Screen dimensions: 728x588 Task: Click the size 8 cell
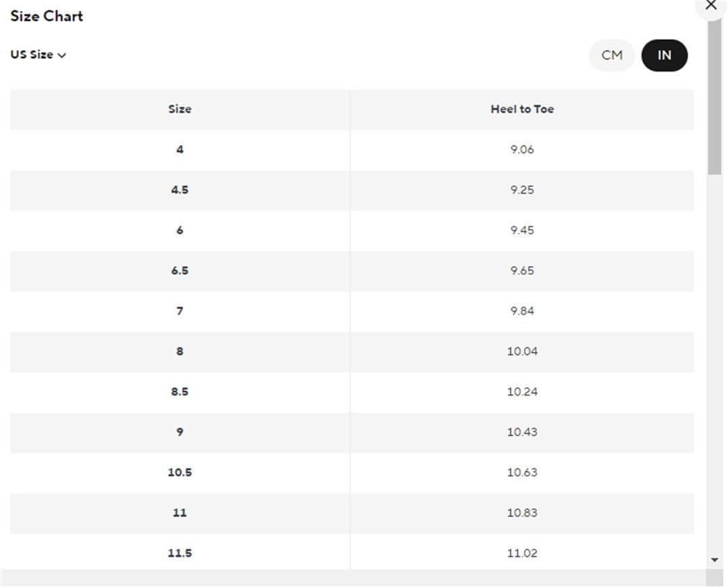(180, 352)
